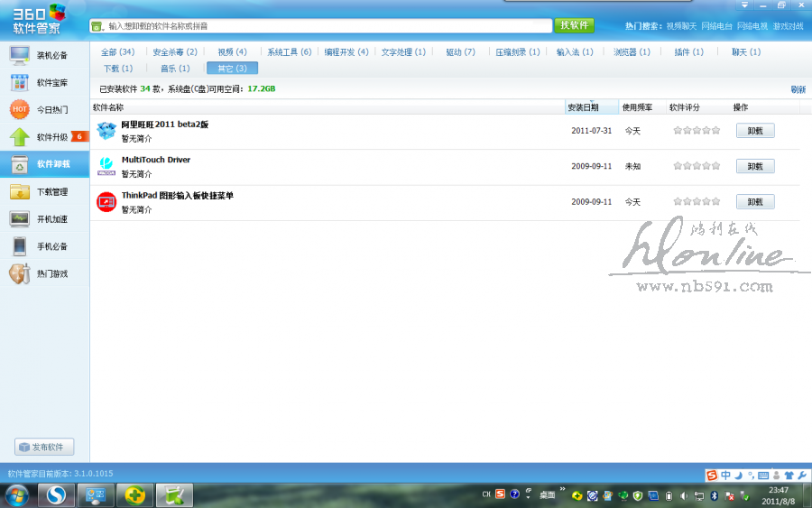The width and height of the screenshot is (812, 508).
Task: Click the green 找软件 search button
Action: (574, 25)
